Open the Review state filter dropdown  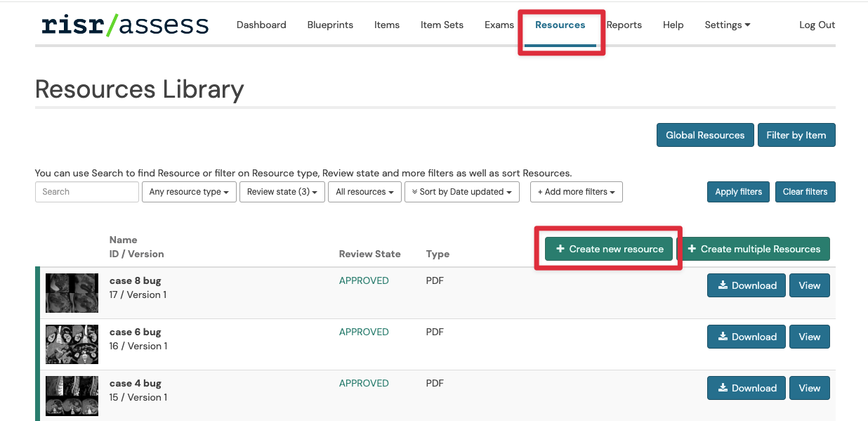pyautogui.click(x=282, y=192)
